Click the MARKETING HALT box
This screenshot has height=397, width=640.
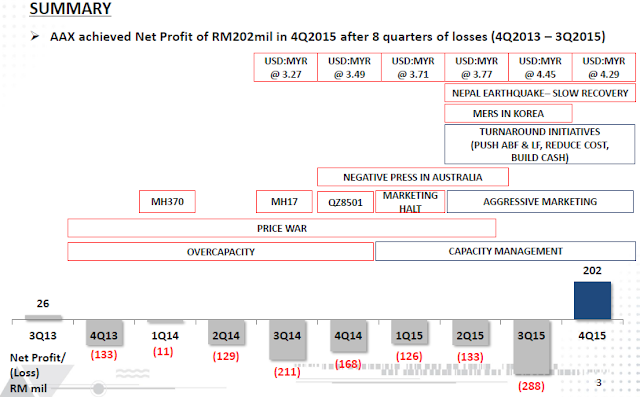pos(410,202)
